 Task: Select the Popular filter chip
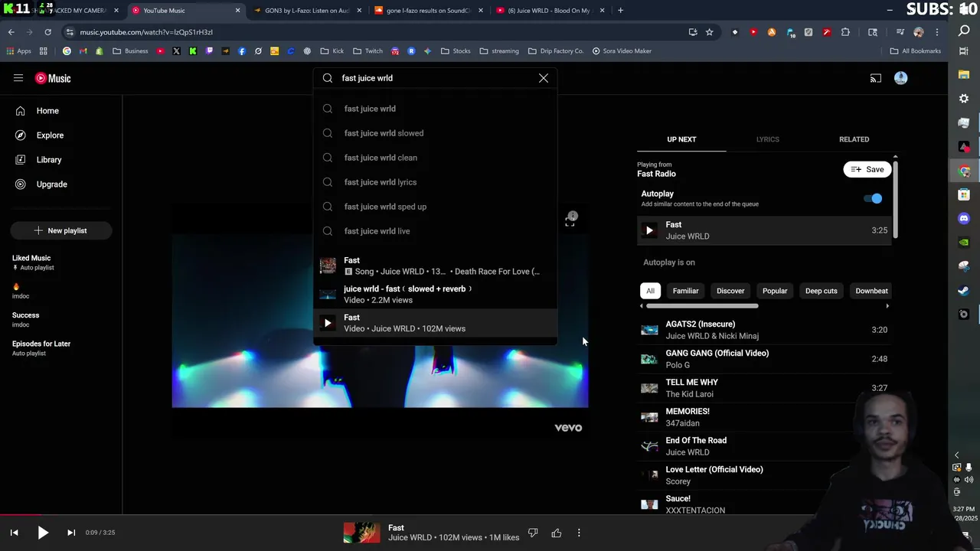(x=775, y=291)
